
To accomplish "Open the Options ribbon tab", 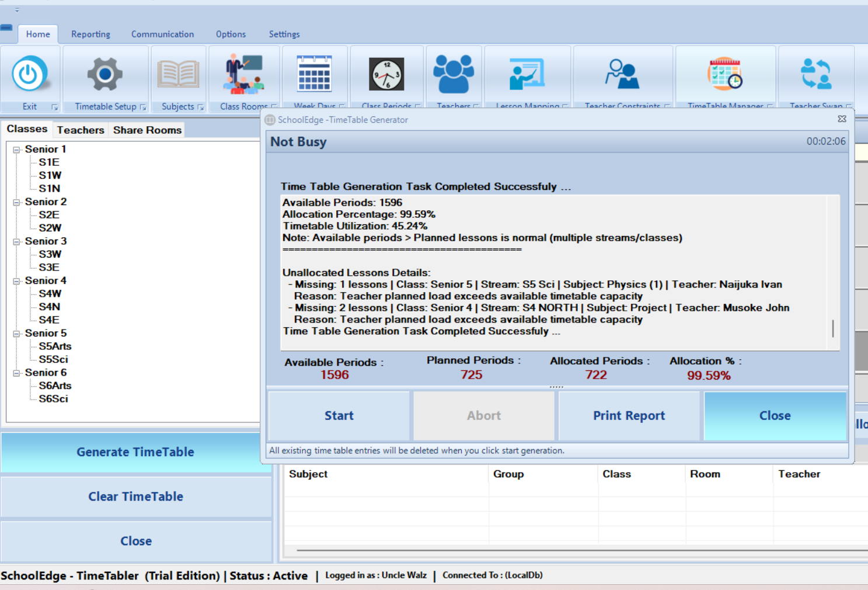I will 231,34.
